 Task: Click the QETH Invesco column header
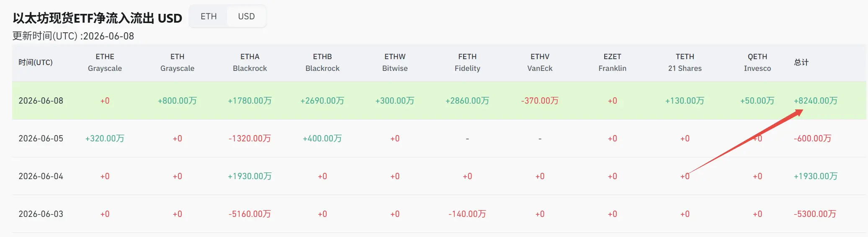point(757,63)
